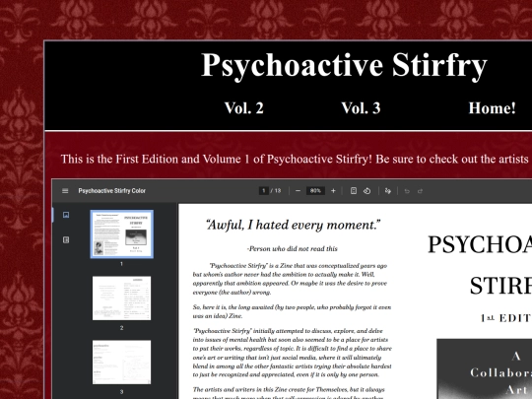Click the PDF page number field

pyautogui.click(x=264, y=191)
